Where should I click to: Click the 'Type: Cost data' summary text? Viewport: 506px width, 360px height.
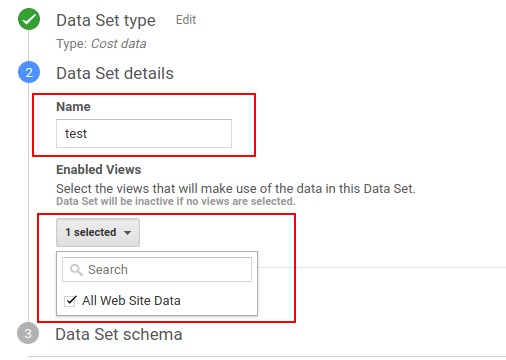pyautogui.click(x=101, y=44)
